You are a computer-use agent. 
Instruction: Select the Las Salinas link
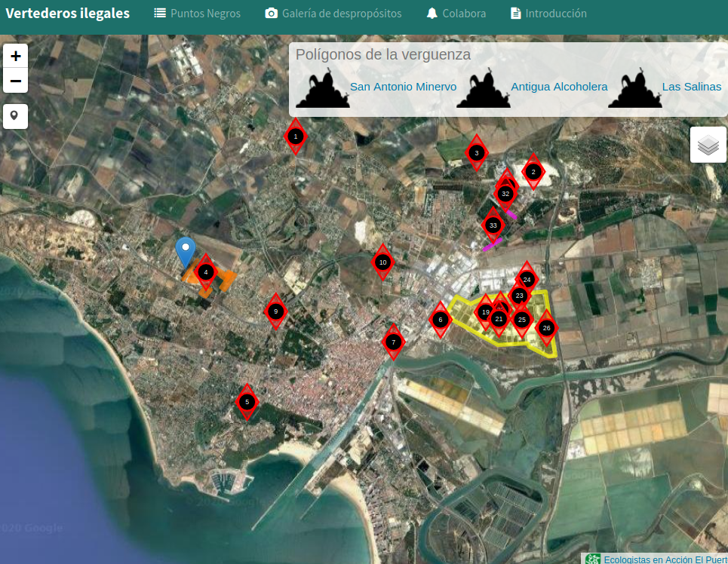[x=691, y=87]
